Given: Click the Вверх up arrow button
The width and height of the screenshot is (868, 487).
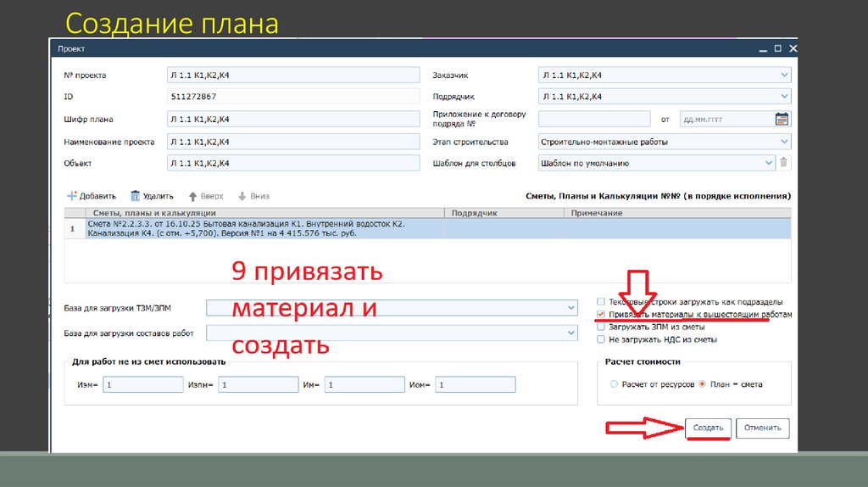Looking at the screenshot, I should point(206,196).
